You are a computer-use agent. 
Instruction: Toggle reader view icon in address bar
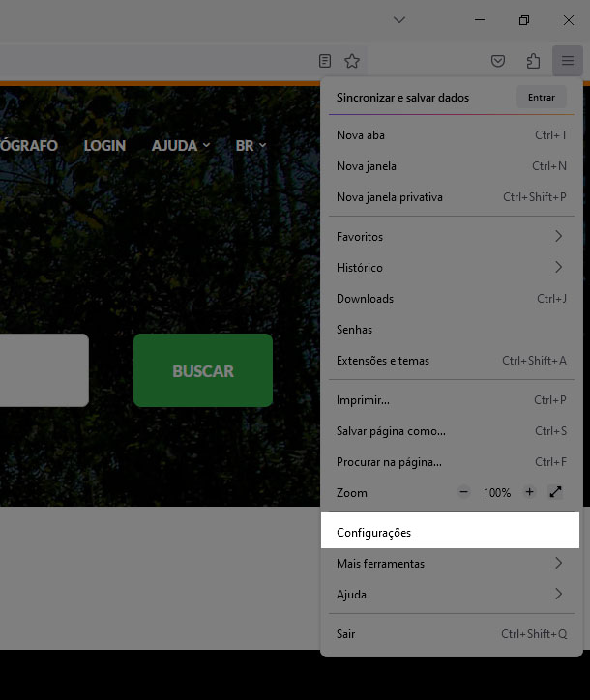pos(325,61)
